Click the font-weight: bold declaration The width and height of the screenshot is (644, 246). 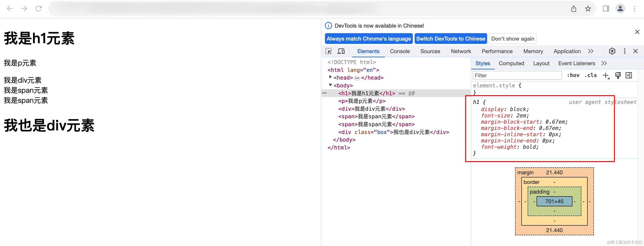coord(510,147)
